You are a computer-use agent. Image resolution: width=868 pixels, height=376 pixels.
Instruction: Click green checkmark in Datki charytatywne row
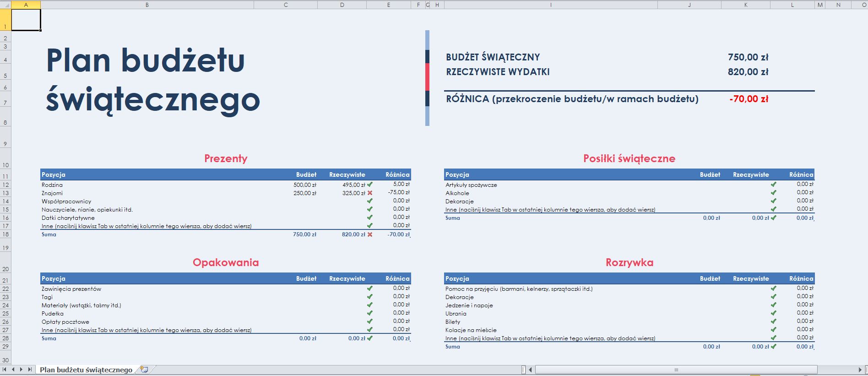(370, 217)
